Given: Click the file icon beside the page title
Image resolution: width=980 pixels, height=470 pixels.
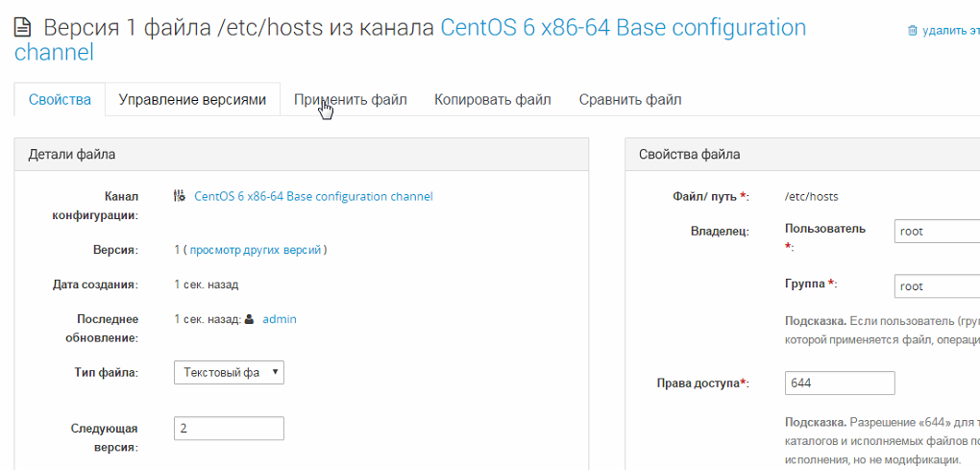Looking at the screenshot, I should (23, 28).
